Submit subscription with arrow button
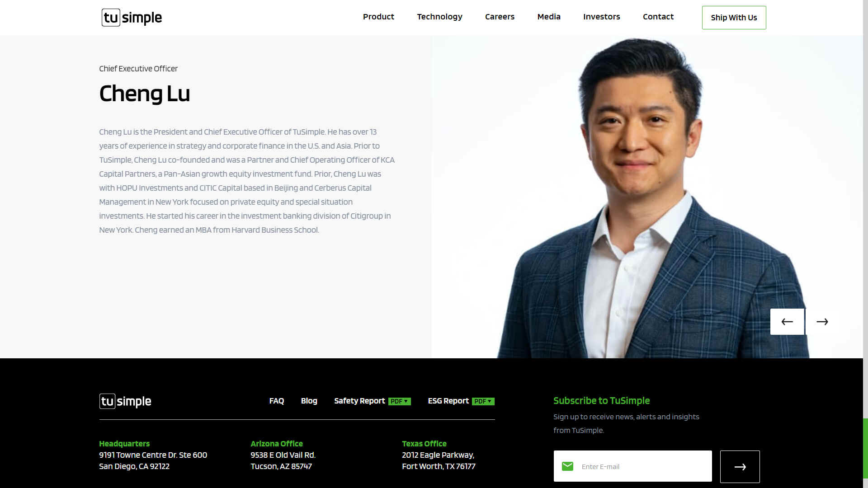The image size is (868, 488). pos(740,467)
